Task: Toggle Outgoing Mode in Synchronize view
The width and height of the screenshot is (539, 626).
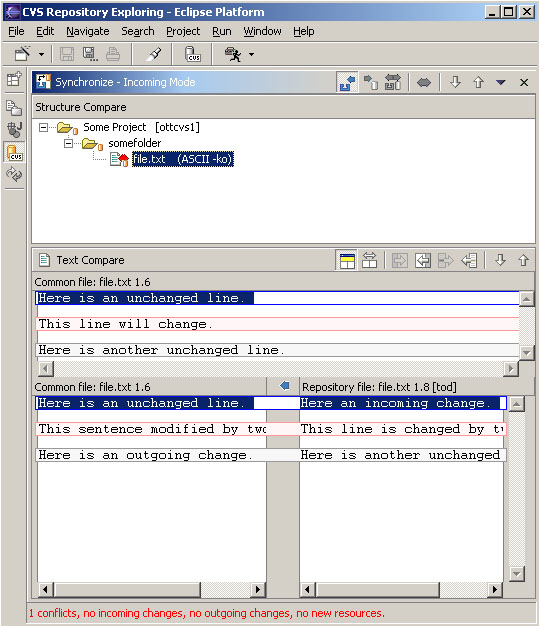Action: pos(371,82)
